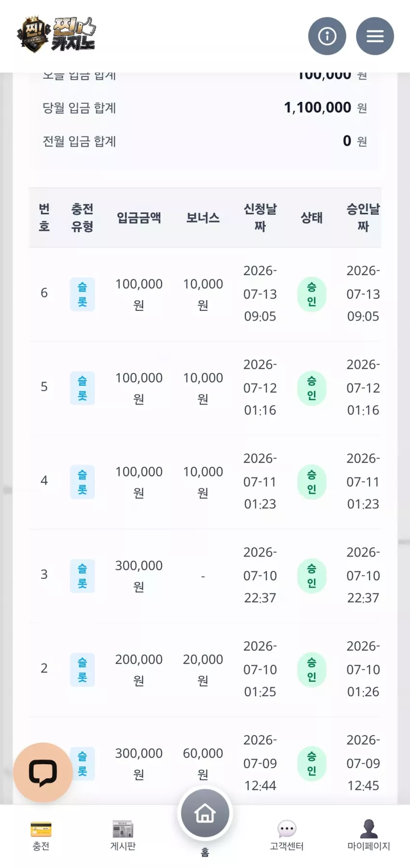
Task: Open 마이페이지 profile icon
Action: click(x=369, y=829)
